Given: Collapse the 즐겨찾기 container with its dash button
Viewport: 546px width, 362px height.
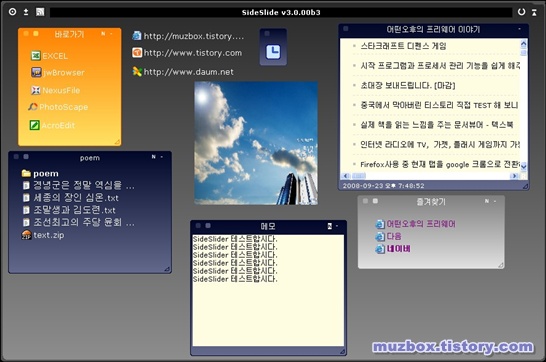Looking at the screenshot, I should [x=495, y=201].
